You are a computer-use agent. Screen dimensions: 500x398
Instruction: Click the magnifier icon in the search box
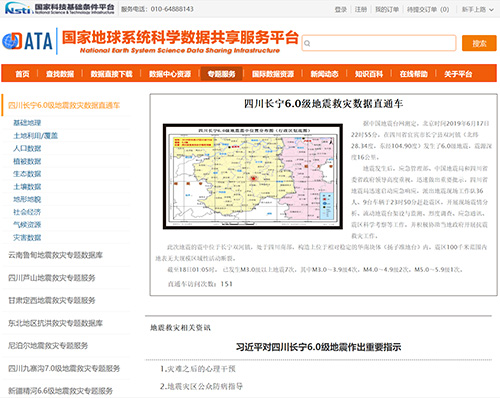point(307,43)
